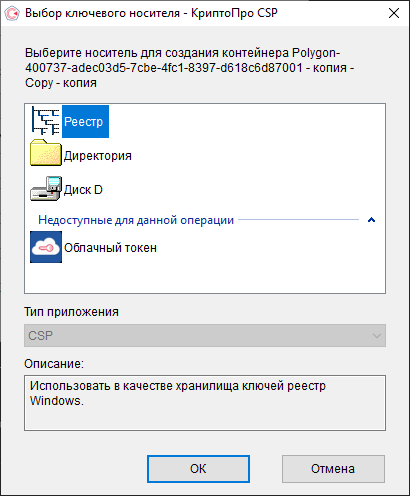Image resolution: width=410 pixels, height=496 pixels.
Task: Choose the Диск D drive icon
Action: click(x=46, y=189)
